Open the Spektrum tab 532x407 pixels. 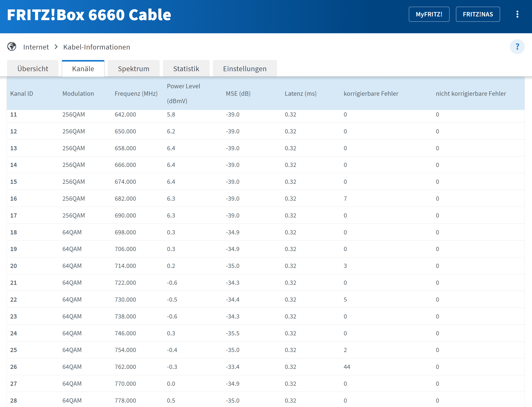click(x=133, y=69)
